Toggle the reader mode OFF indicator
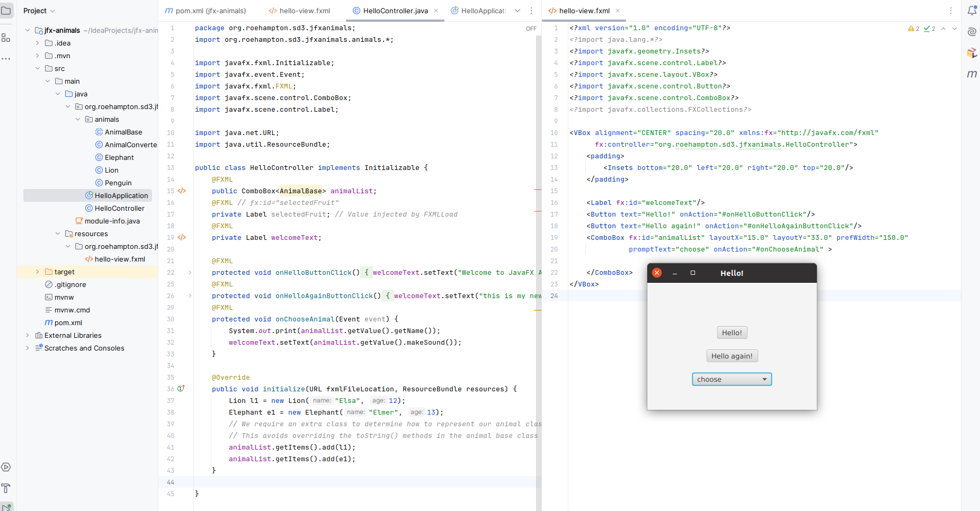Viewport: 980px width, 511px height. click(531, 29)
